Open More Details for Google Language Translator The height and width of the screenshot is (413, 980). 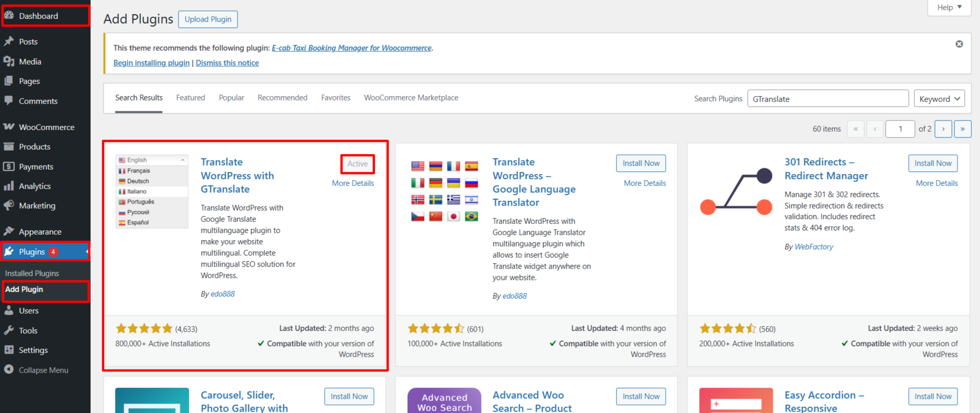point(645,183)
